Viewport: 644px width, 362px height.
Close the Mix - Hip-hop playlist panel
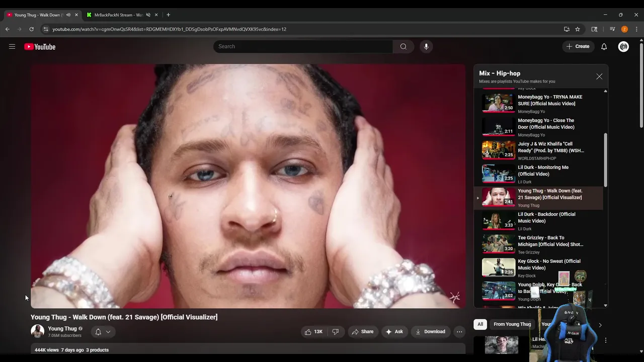(x=599, y=76)
